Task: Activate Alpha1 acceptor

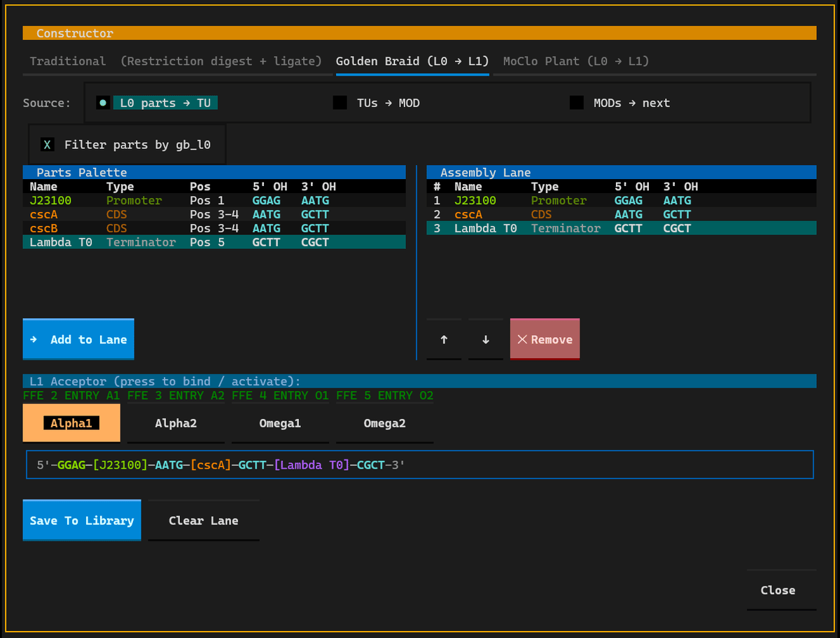Action: click(71, 423)
